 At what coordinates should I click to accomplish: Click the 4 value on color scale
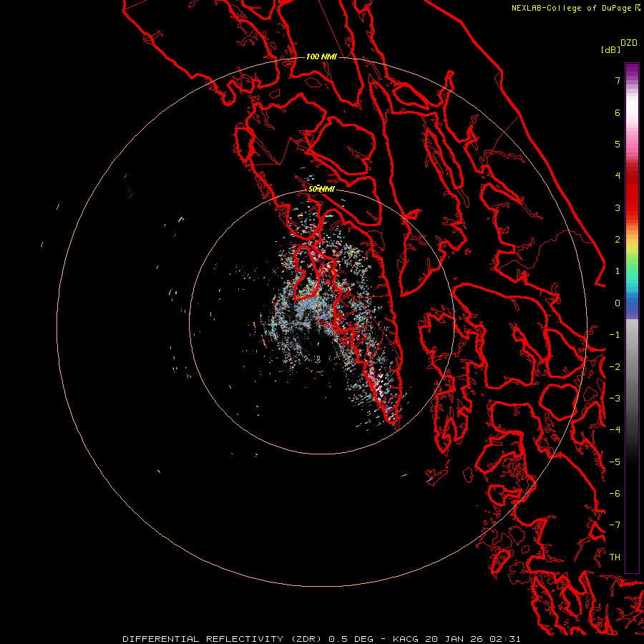point(618,176)
